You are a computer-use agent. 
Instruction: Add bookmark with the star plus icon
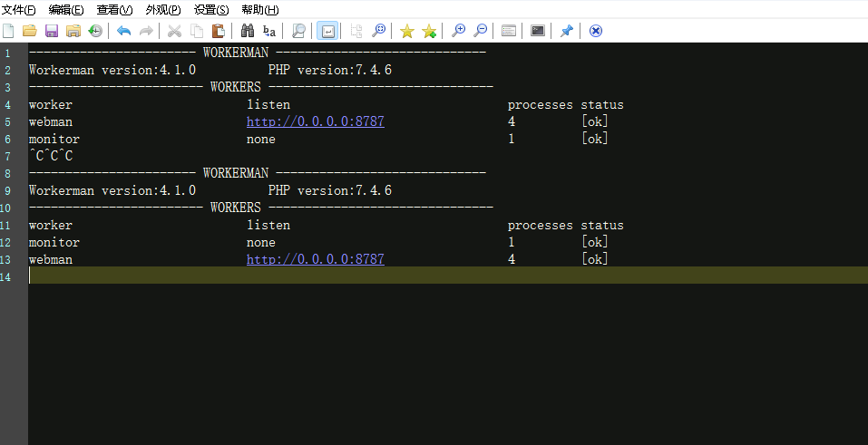pos(429,31)
